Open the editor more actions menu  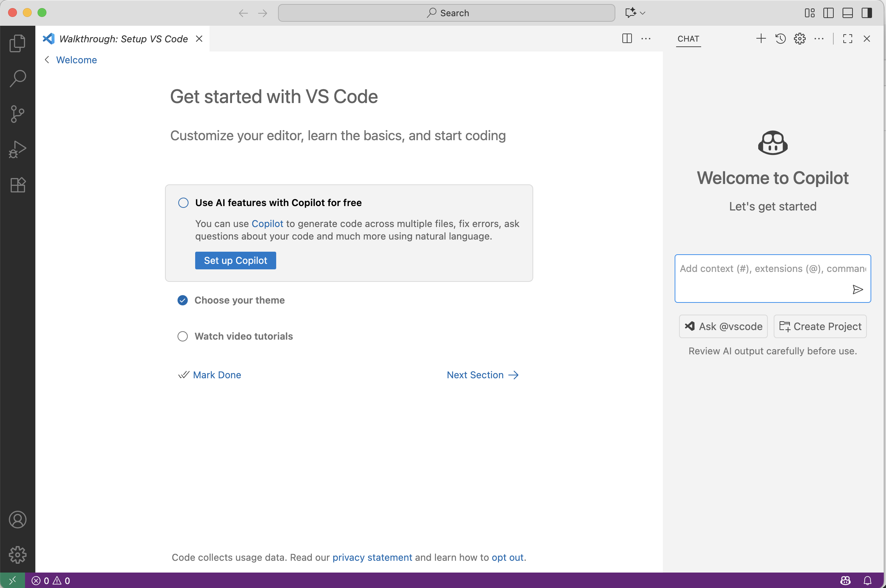pyautogui.click(x=646, y=39)
